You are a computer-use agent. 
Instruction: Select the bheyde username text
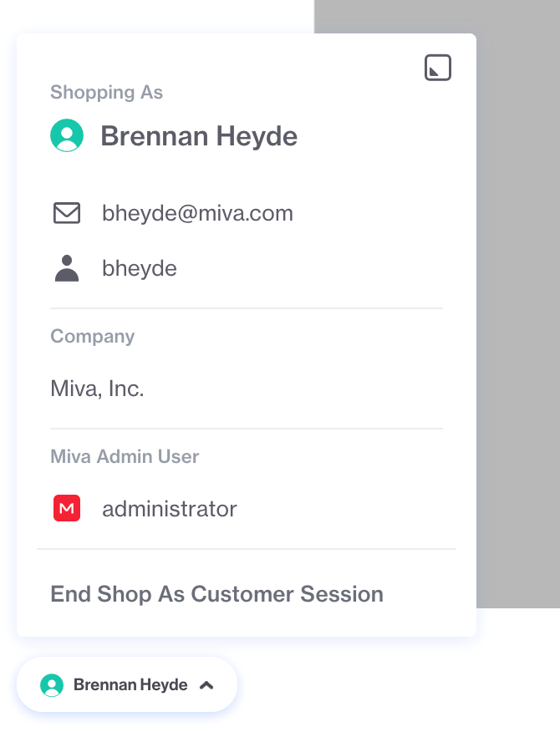click(140, 268)
